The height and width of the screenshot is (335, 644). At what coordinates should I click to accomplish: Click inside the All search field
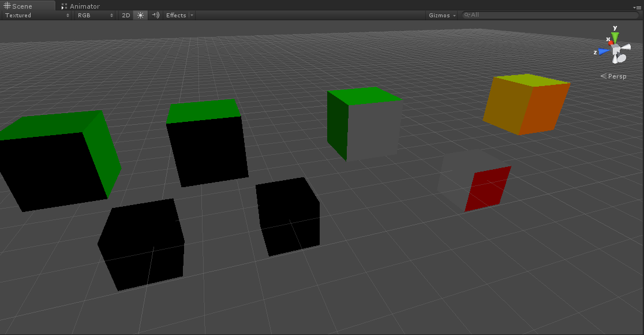pos(519,14)
